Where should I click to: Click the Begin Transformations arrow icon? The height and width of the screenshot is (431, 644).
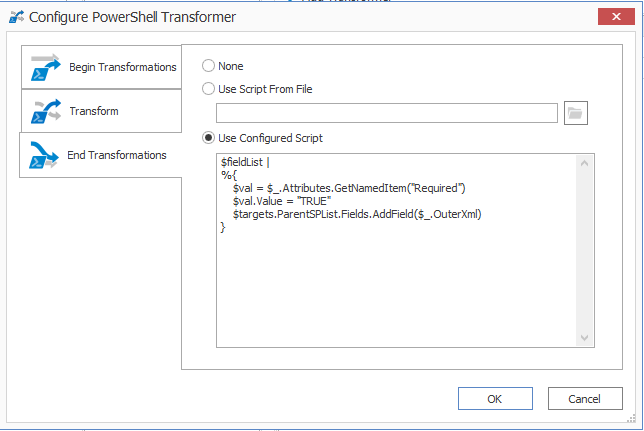point(46,67)
